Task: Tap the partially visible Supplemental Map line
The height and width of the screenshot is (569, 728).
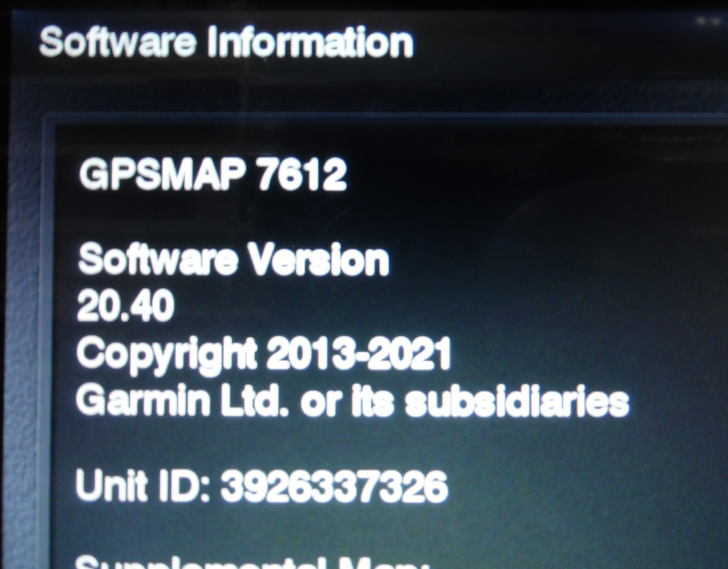Action: [252, 562]
